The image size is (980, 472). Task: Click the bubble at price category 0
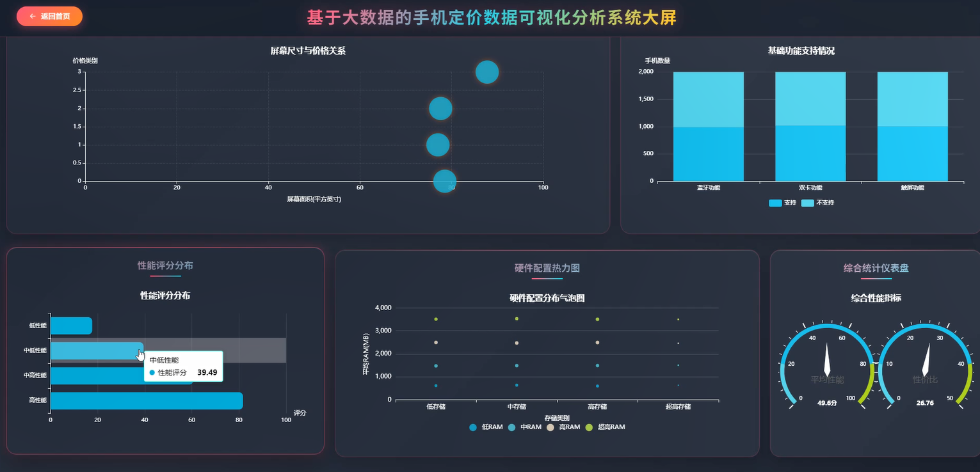coord(445,181)
